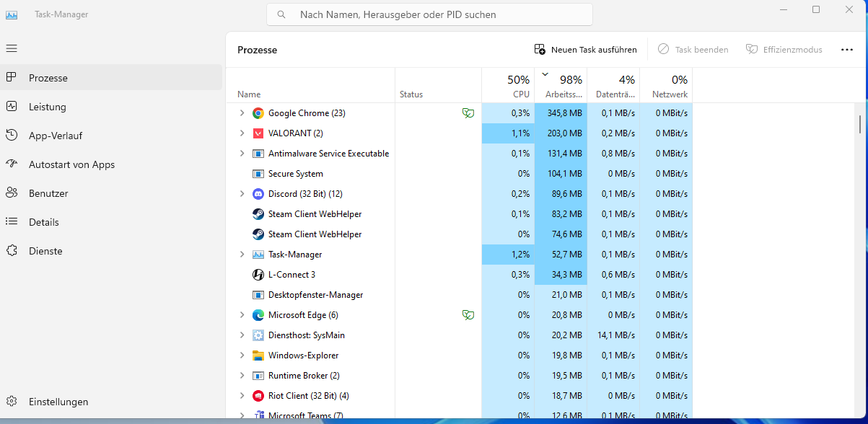Click the search magnifier icon
Image resolution: width=868 pixels, height=424 pixels.
(x=281, y=14)
